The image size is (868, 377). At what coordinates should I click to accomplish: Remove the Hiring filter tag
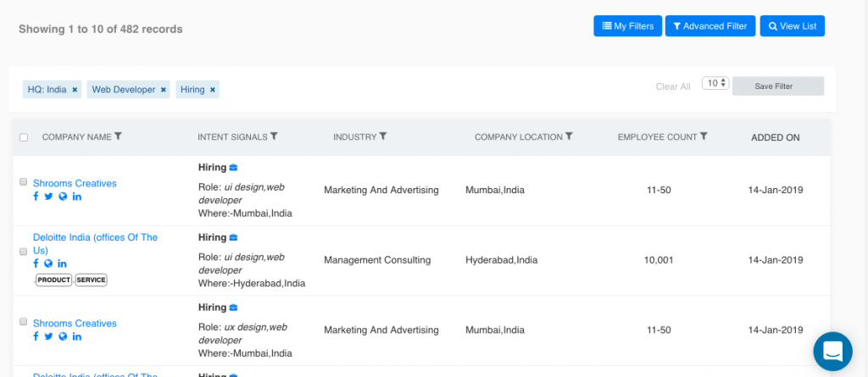(x=213, y=90)
